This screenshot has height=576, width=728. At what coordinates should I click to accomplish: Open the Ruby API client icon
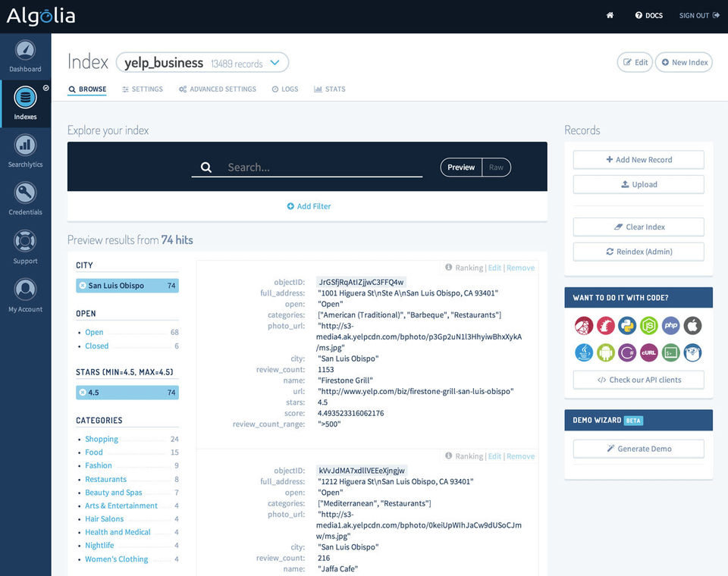tap(584, 326)
